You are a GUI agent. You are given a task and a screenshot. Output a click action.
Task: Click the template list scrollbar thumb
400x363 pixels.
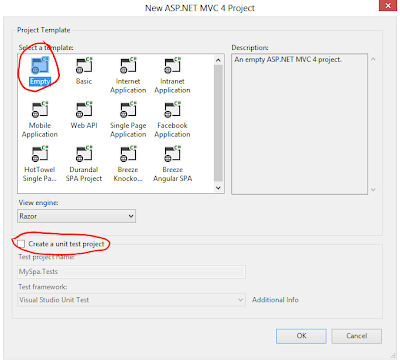tap(218, 123)
